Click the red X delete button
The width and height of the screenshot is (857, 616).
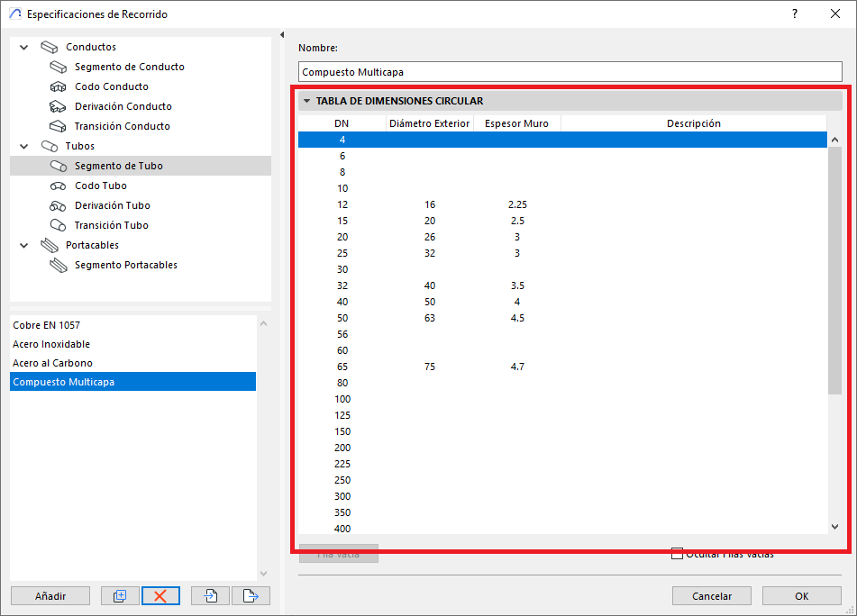point(160,595)
